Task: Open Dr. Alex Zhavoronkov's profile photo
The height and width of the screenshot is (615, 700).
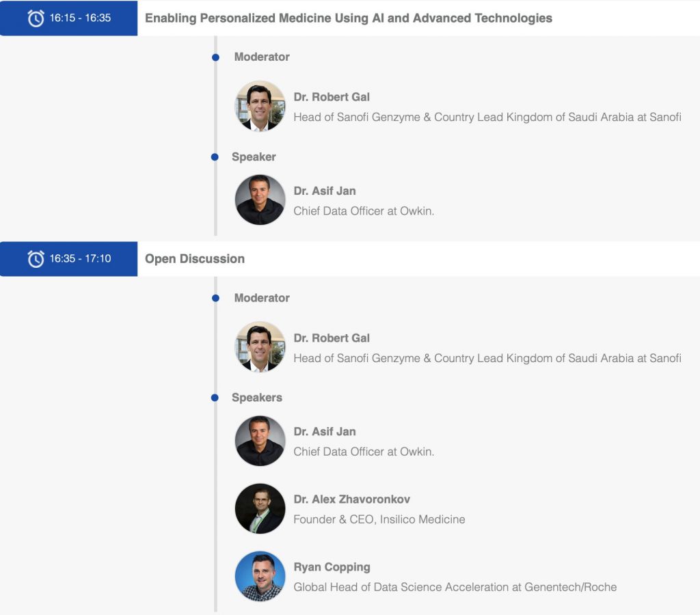Action: tap(260, 508)
